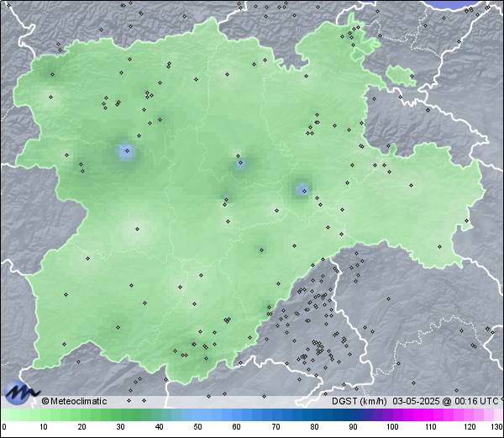Select station marker inside the small detached green enclave

coord(412,77)
